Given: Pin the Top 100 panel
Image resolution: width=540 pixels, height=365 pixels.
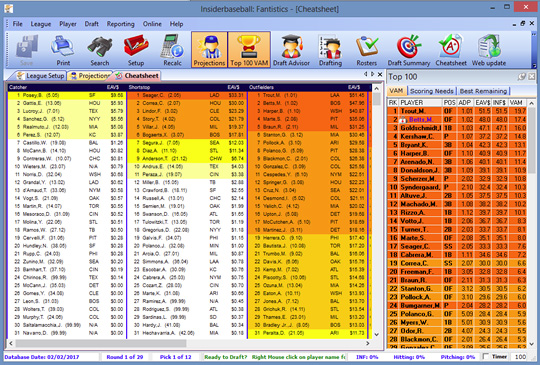Looking at the screenshot, I should point(522,76).
